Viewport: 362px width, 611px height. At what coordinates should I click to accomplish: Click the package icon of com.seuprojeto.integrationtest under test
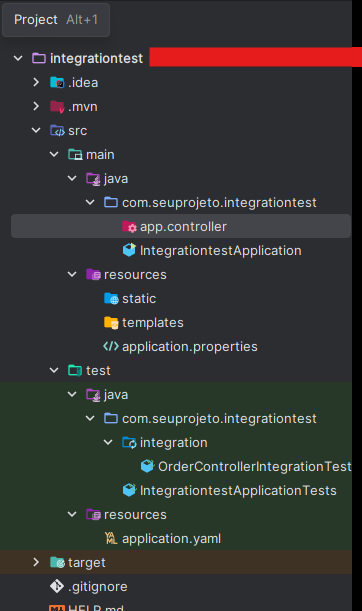tap(111, 419)
